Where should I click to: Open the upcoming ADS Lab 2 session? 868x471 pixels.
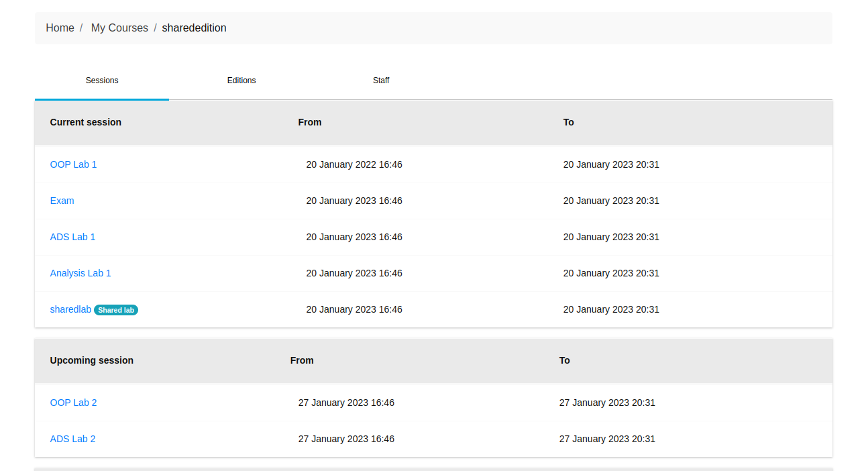[72, 439]
